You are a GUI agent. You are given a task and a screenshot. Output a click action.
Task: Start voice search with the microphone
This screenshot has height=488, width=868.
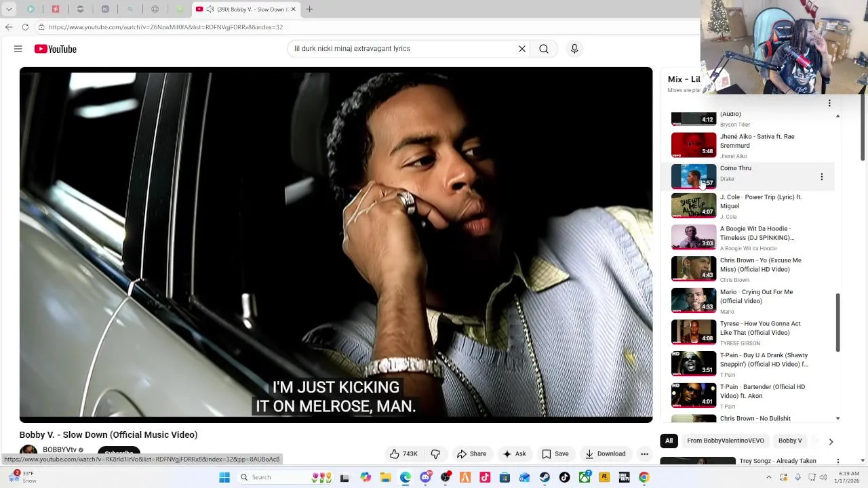tap(574, 49)
